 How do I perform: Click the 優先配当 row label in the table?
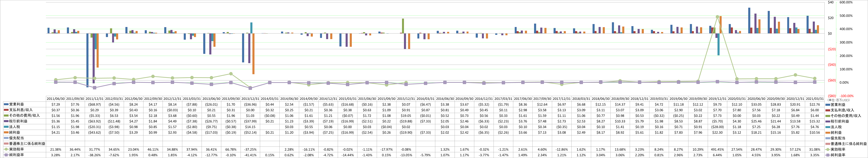tap(16, 138)
